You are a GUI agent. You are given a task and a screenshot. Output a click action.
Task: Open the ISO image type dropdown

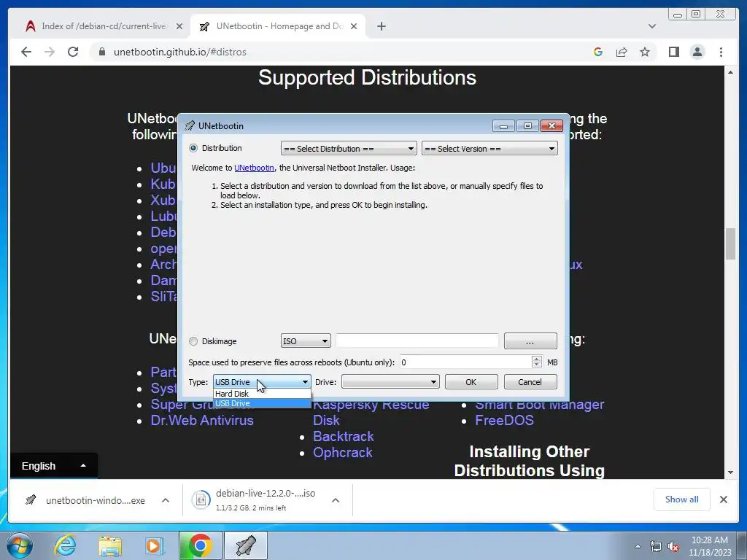point(306,341)
